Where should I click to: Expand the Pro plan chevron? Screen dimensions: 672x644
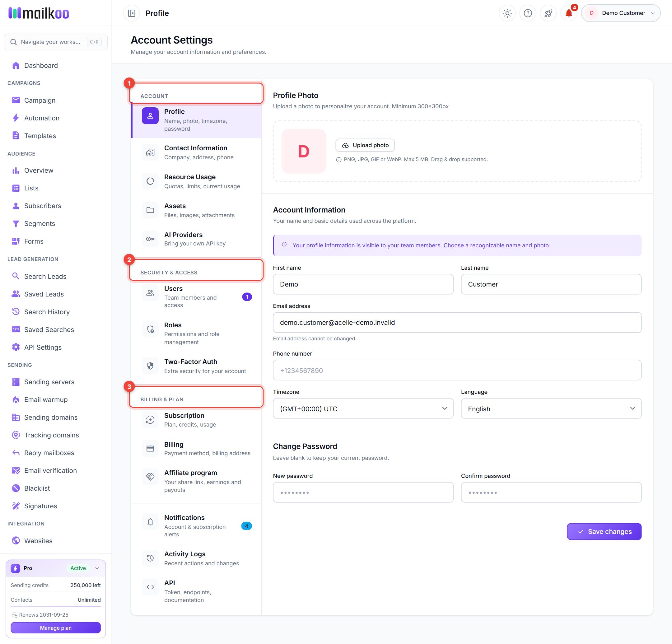(x=97, y=568)
